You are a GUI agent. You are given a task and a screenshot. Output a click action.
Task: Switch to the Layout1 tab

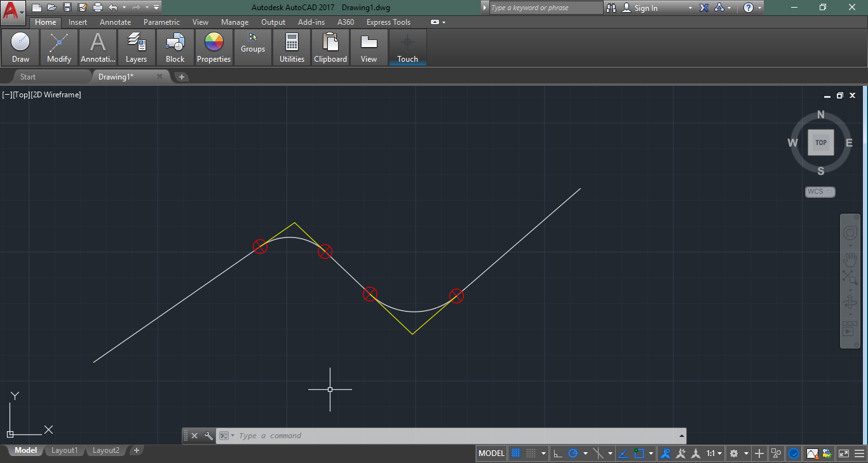pos(64,450)
